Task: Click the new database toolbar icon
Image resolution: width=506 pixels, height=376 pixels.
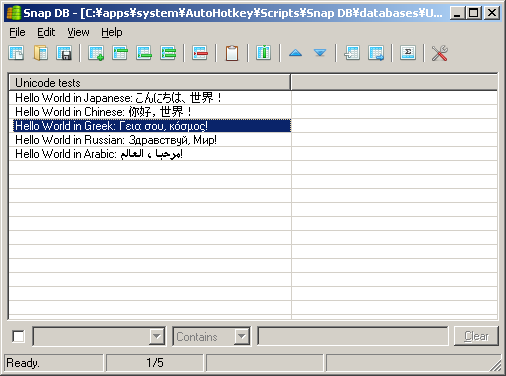Action: (x=16, y=53)
